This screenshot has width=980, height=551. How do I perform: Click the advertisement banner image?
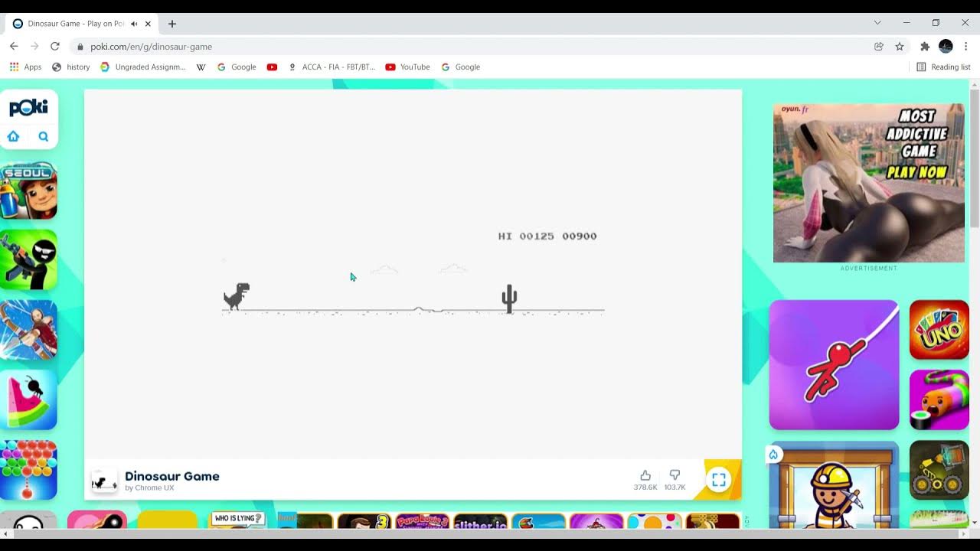pos(869,183)
